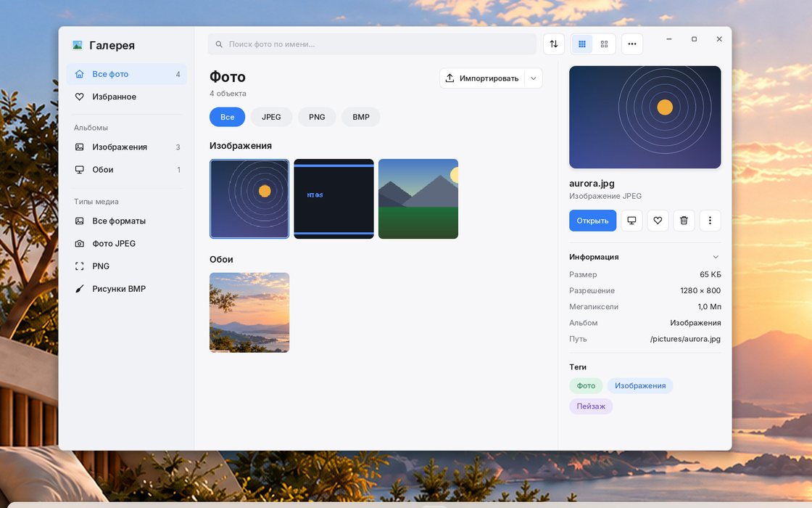Select the sunset wallpaper thumbnail under Обои

click(x=249, y=313)
